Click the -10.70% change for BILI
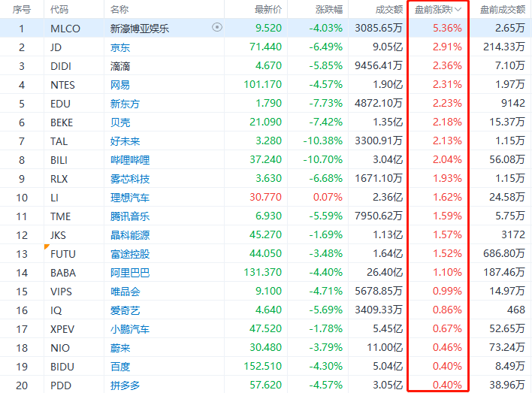 tap(322, 159)
